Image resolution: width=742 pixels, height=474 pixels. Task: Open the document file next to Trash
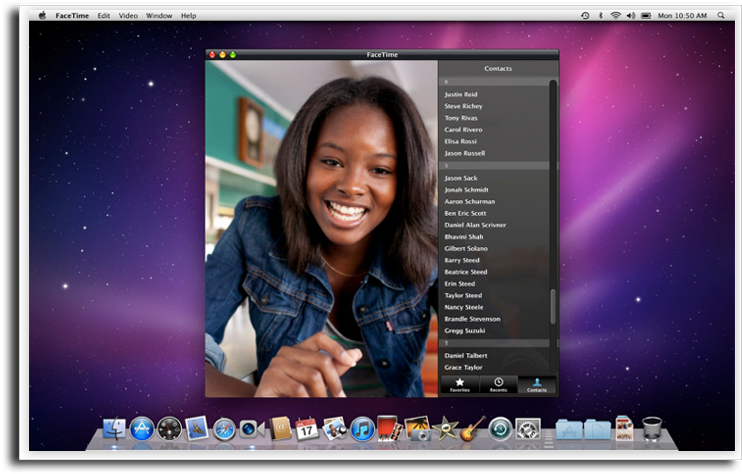[x=625, y=429]
